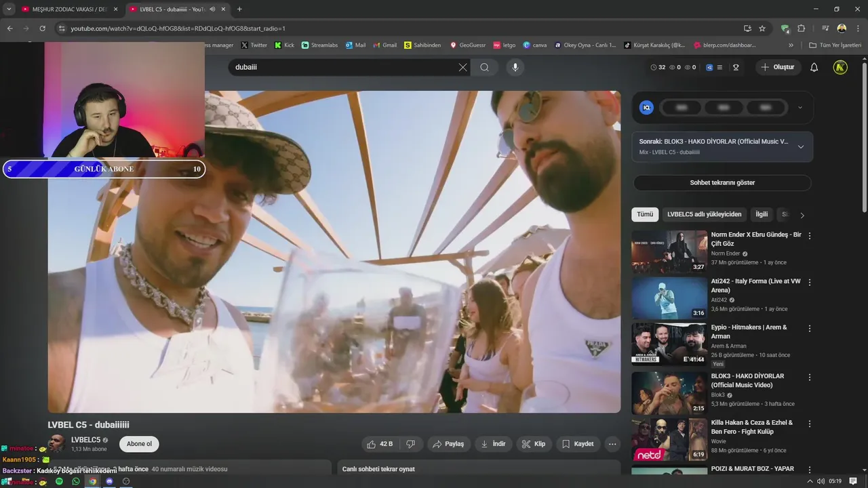This screenshot has height=488, width=868.
Task: Open the Chrome extensions puzzle icon
Action: [802, 28]
